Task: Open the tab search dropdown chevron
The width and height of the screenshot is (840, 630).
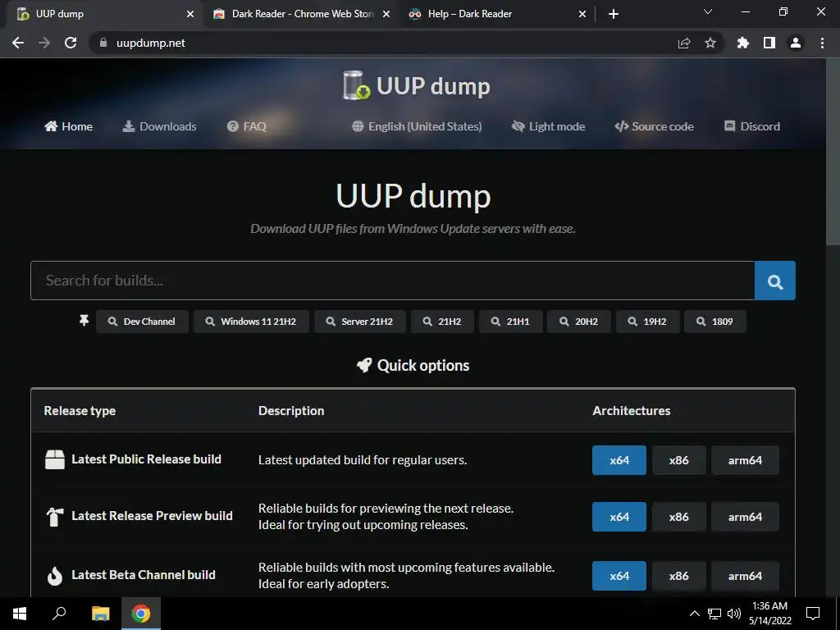Action: coord(708,11)
